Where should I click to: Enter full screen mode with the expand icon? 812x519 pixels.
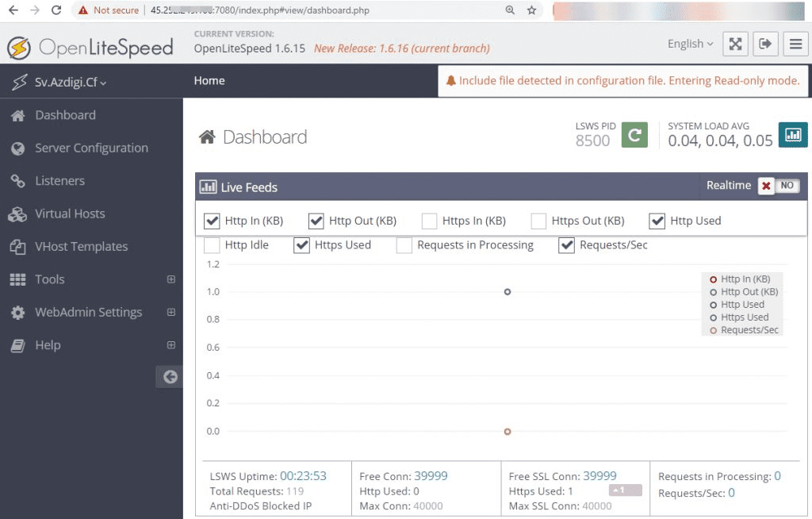tap(735, 44)
